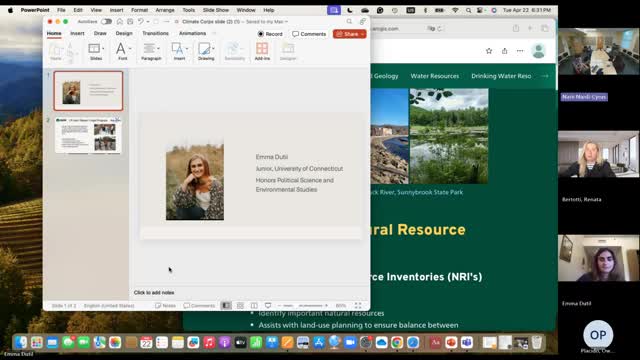Switch to the Insert ribbon tab
Viewport: 640px width, 360px height.
pyautogui.click(x=77, y=33)
